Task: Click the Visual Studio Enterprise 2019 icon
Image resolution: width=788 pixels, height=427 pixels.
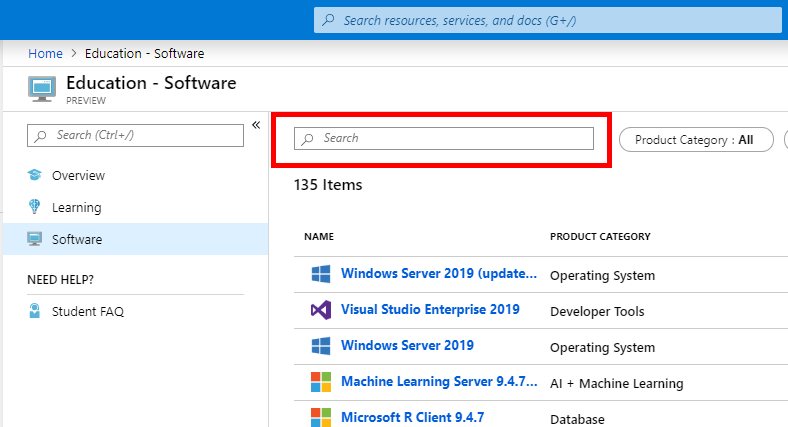Action: pyautogui.click(x=320, y=310)
